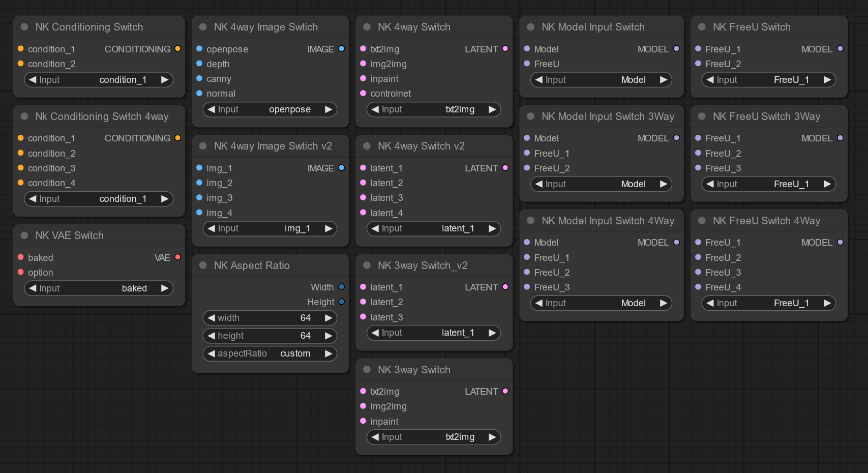868x473 pixels.
Task: Click IMAGE output port of NK 4way Image Swtich
Action: [x=342, y=49]
